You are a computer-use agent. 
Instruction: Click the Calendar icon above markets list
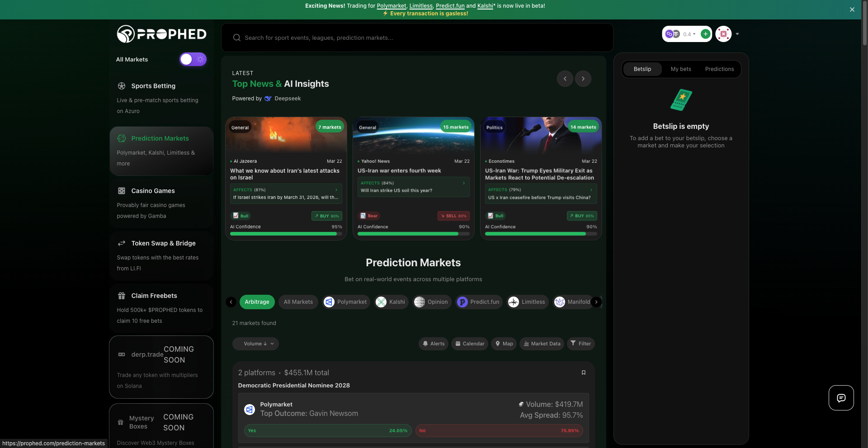(x=458, y=344)
